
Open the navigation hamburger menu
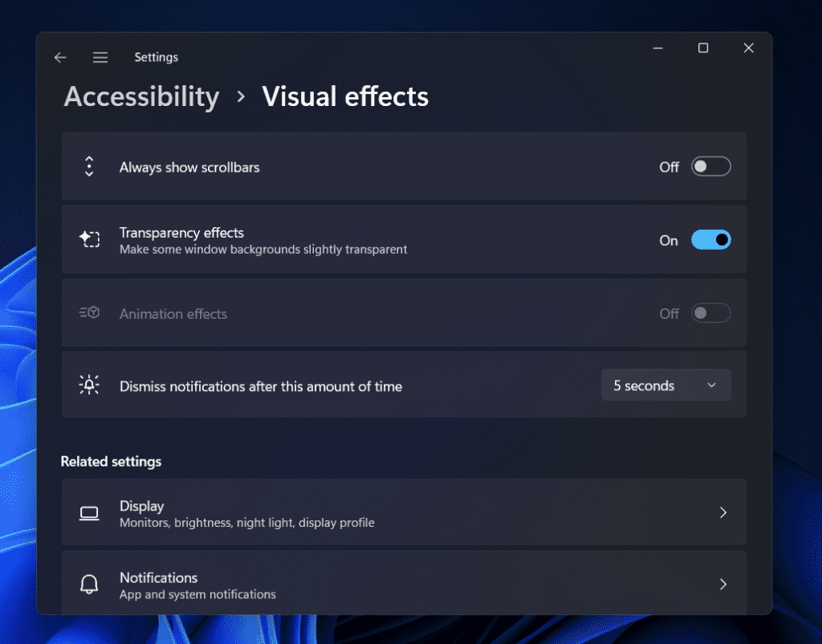100,57
